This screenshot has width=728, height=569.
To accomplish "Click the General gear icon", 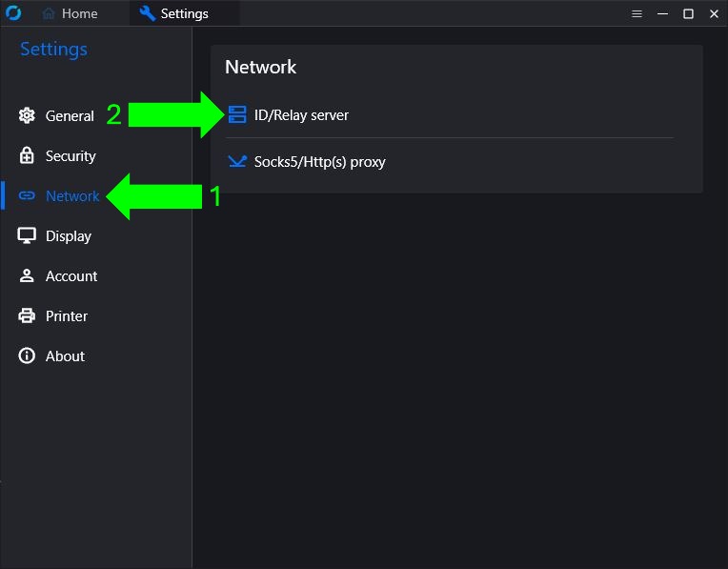I will [x=27, y=115].
